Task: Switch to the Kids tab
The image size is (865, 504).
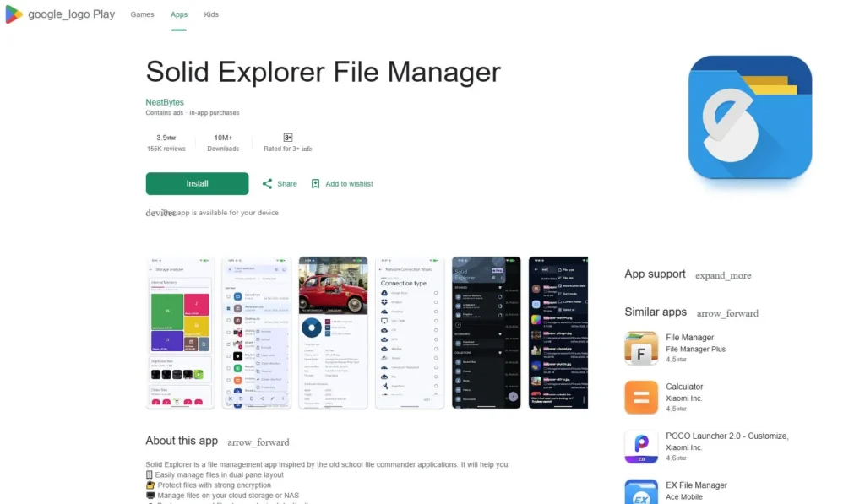Action: coord(210,14)
